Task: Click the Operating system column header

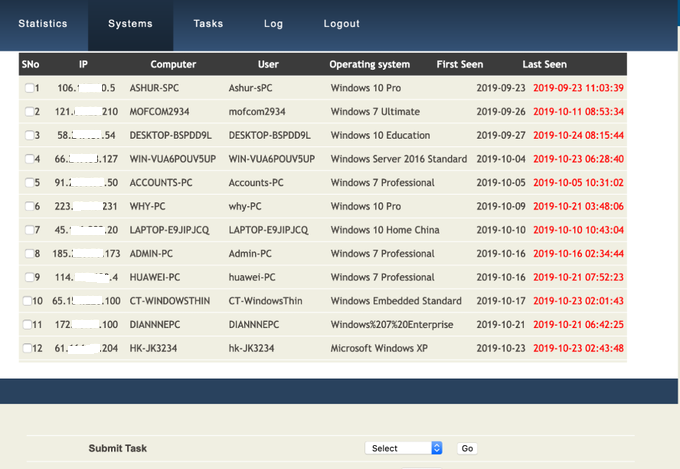Action: (369, 64)
